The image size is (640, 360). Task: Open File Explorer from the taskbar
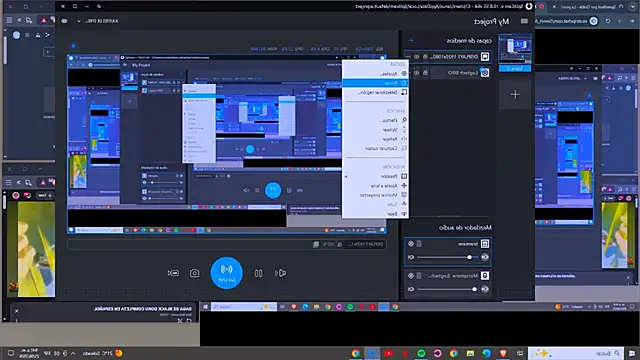click(470, 353)
